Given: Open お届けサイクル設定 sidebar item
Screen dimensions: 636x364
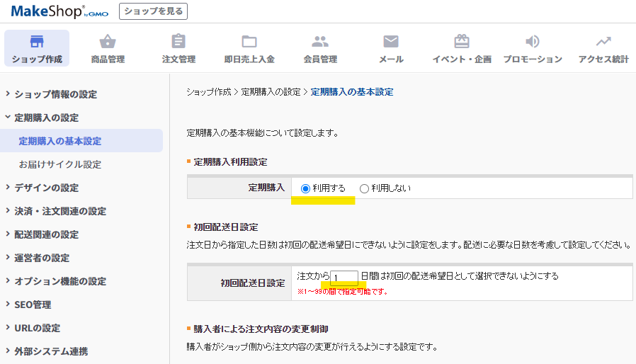Looking at the screenshot, I should pos(60,164).
